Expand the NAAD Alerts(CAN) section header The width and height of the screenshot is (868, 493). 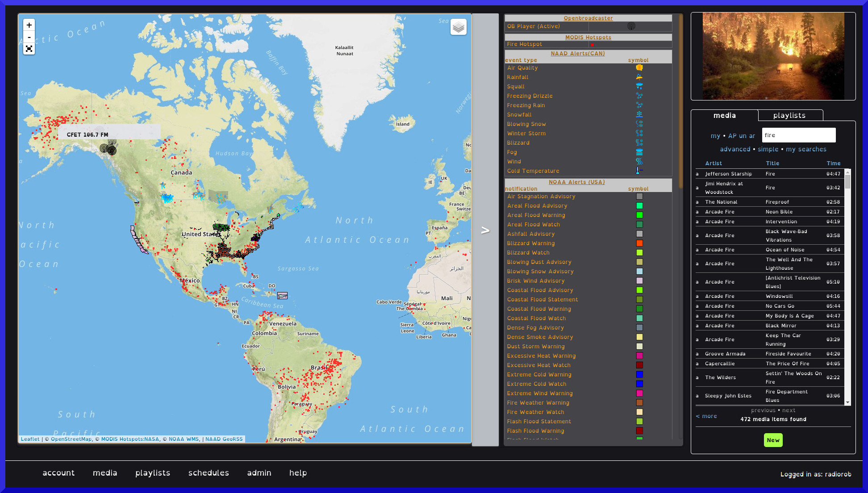pos(577,54)
